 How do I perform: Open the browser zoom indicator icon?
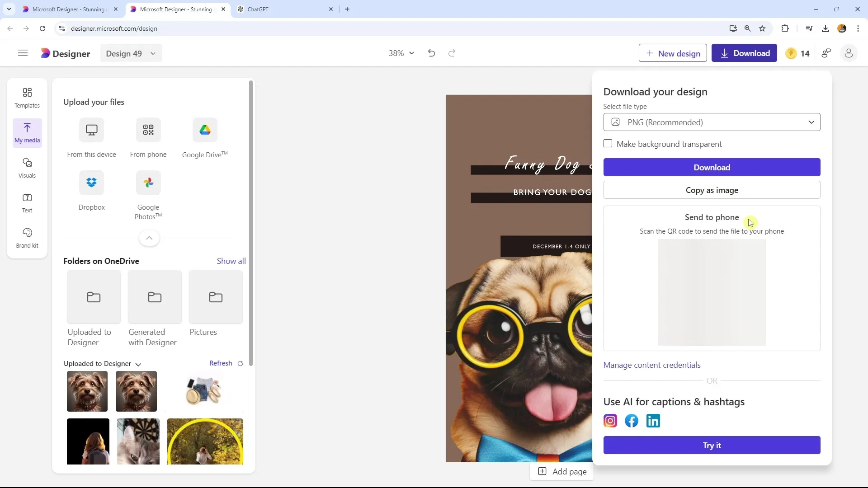coord(747,28)
